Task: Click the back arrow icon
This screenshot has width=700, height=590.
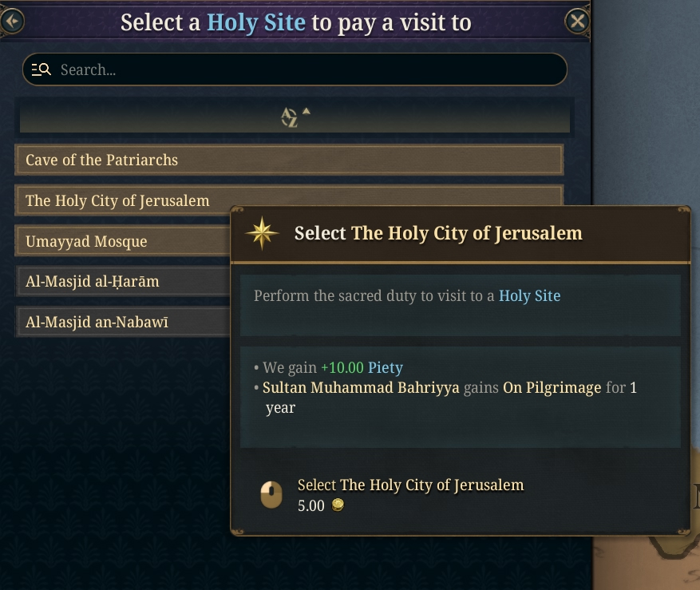Action: (12, 21)
